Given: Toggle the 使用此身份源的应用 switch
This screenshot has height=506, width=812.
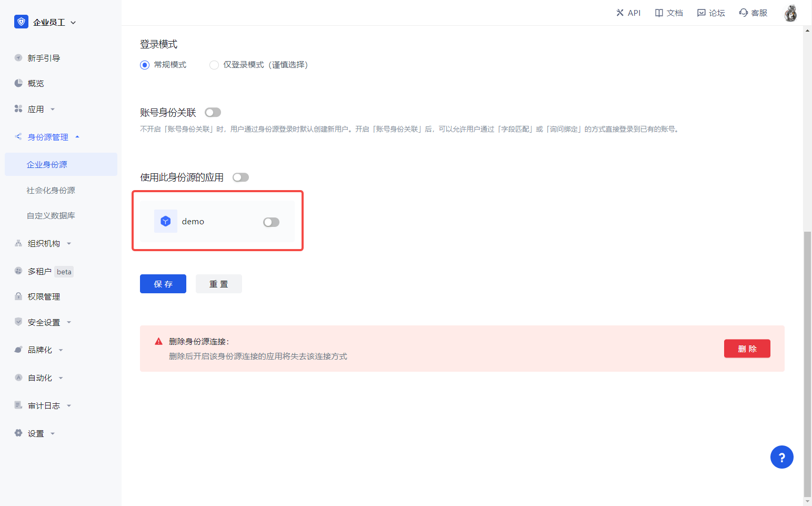Looking at the screenshot, I should pyautogui.click(x=240, y=177).
